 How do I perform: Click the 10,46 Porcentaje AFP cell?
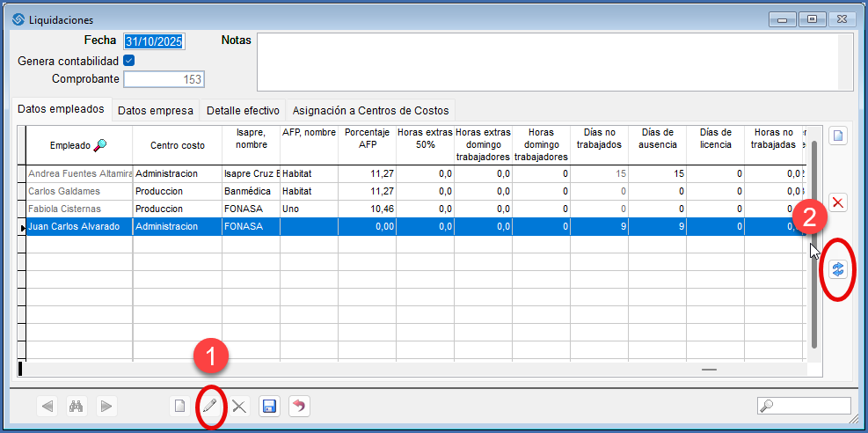367,209
